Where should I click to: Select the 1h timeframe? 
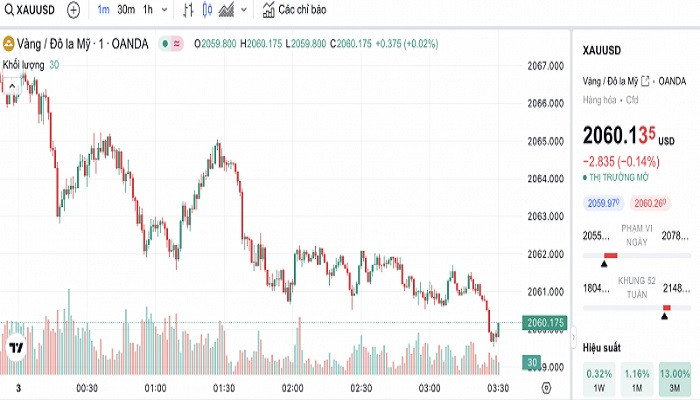(x=148, y=10)
